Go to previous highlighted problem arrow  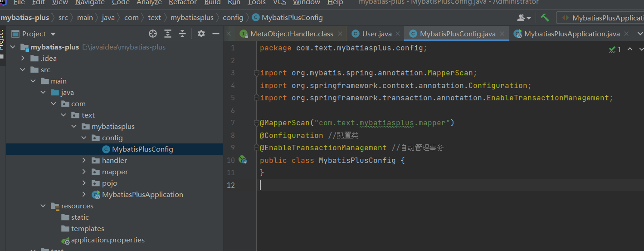tap(630, 49)
